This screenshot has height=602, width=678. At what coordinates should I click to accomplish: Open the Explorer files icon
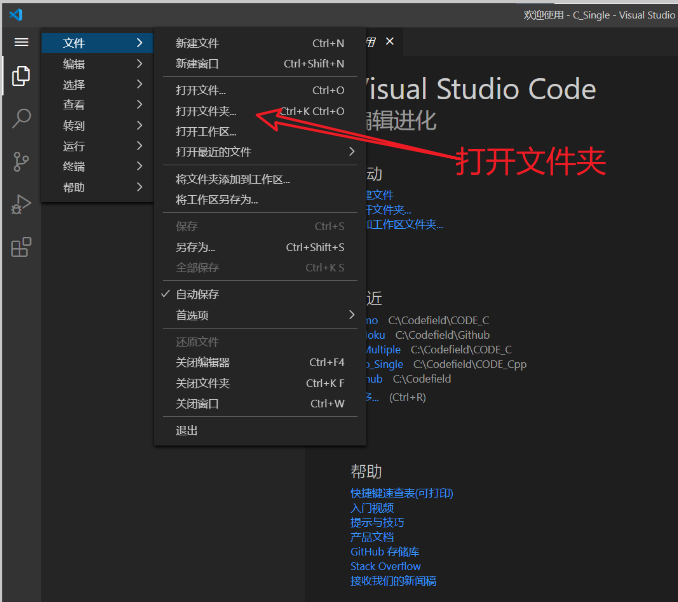click(x=21, y=76)
